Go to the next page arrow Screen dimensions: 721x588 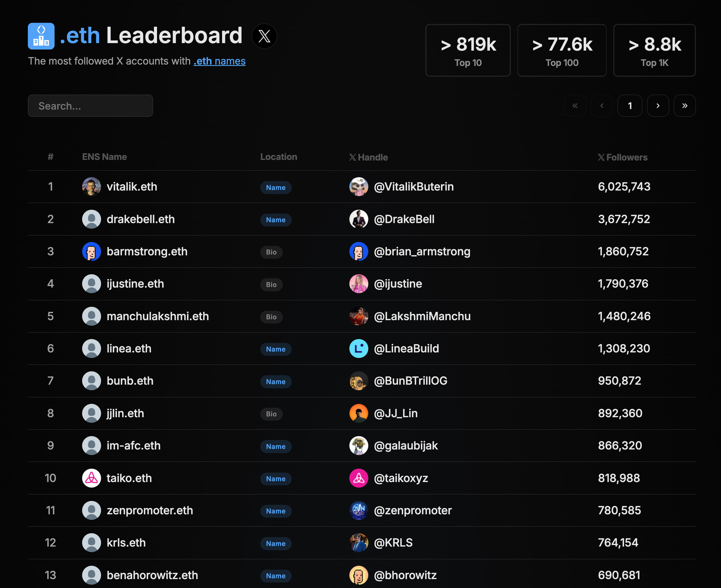(x=658, y=106)
